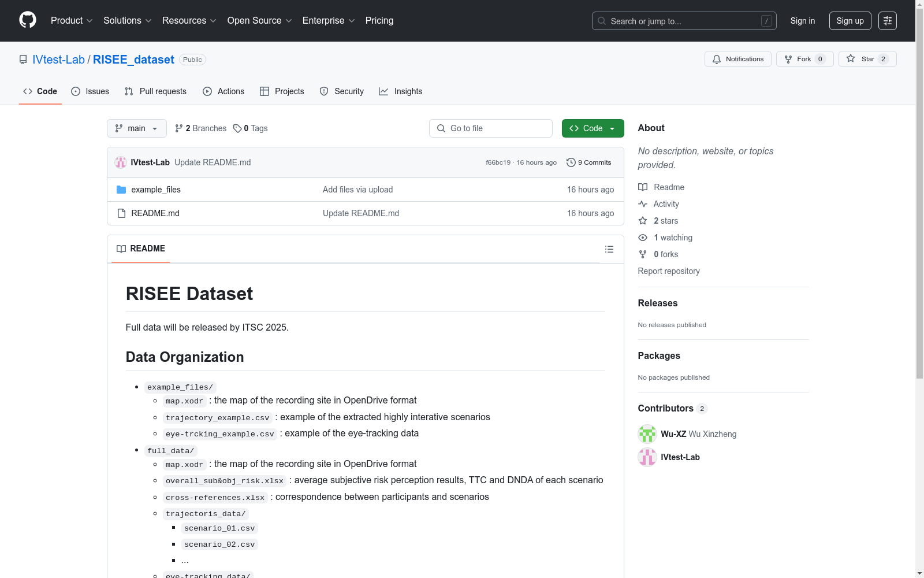This screenshot has width=924, height=578.
Task: Click the Update README.md commit message in header
Action: (213, 162)
